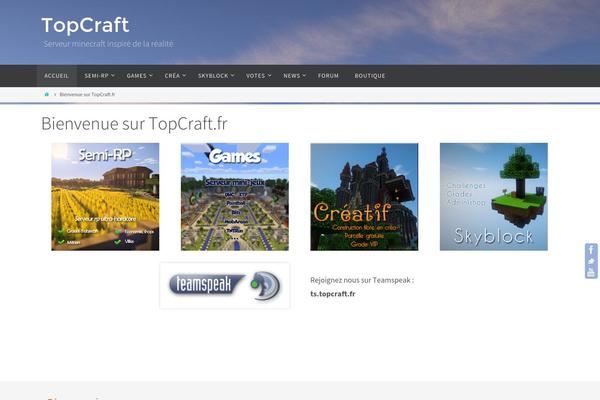600x400 pixels.
Task: Click the ts.topcraft.fr address
Action: 333,294
